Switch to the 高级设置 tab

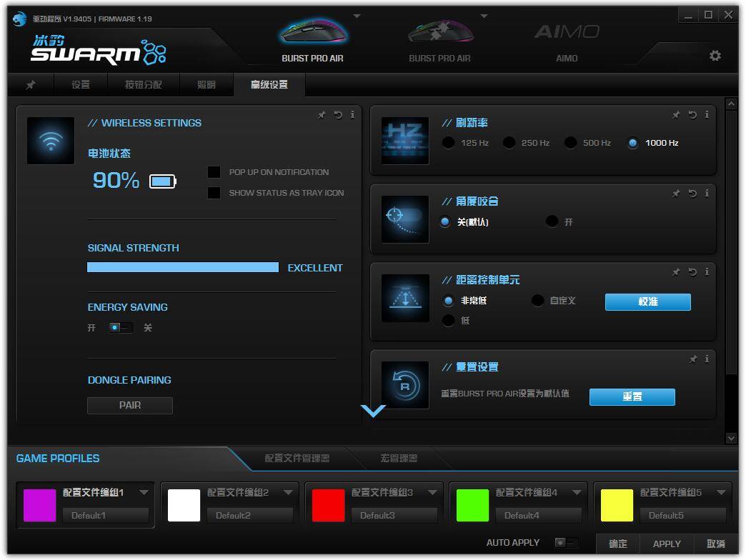[269, 84]
